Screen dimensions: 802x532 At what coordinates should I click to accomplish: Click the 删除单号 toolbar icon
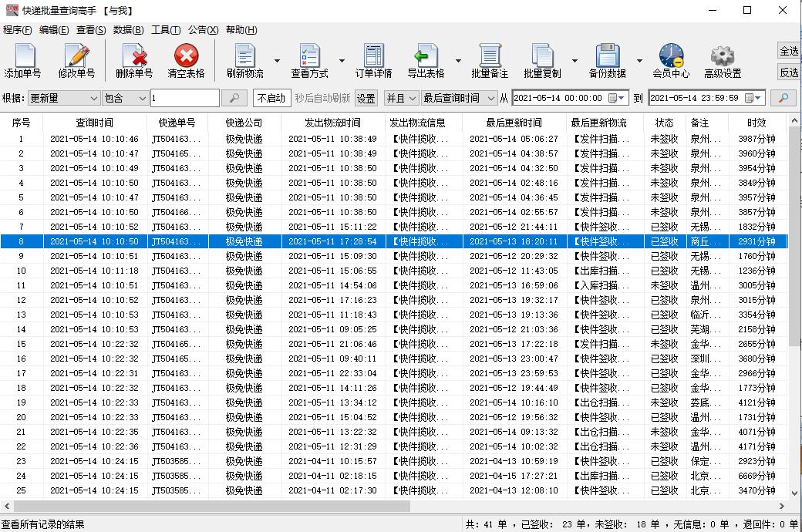[134, 56]
